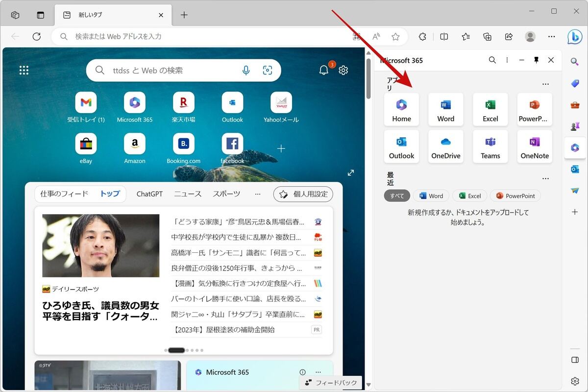Open the OneDrive app tile
This screenshot has height=392, width=588.
(x=445, y=147)
